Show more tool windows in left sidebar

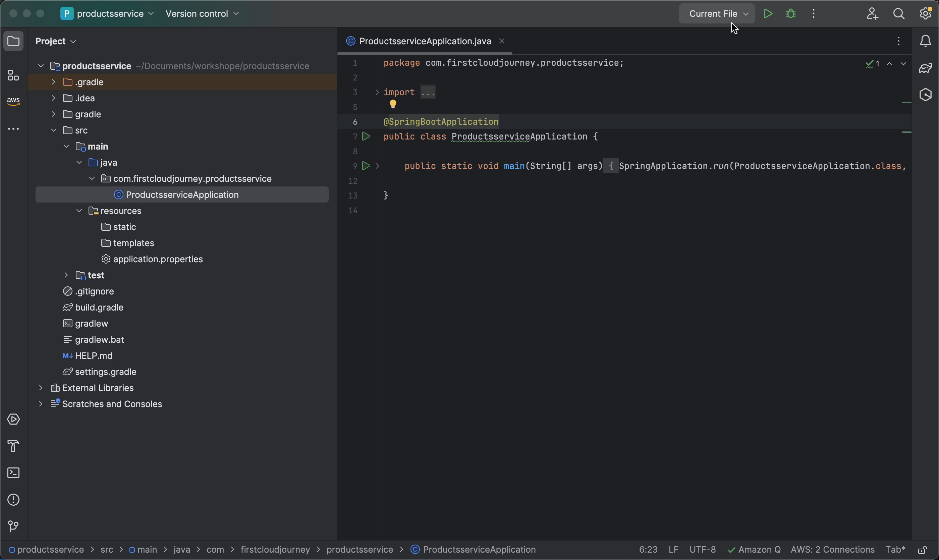(x=14, y=129)
